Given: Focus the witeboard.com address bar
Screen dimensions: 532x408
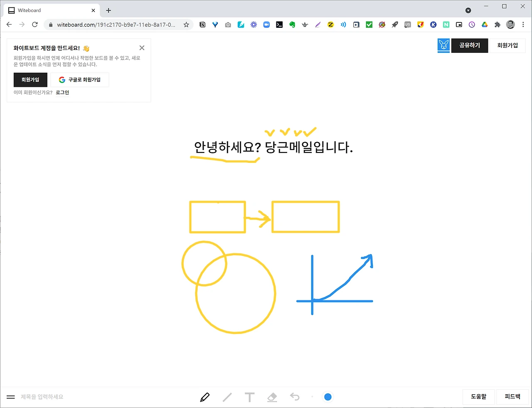Looking at the screenshot, I should tap(116, 25).
